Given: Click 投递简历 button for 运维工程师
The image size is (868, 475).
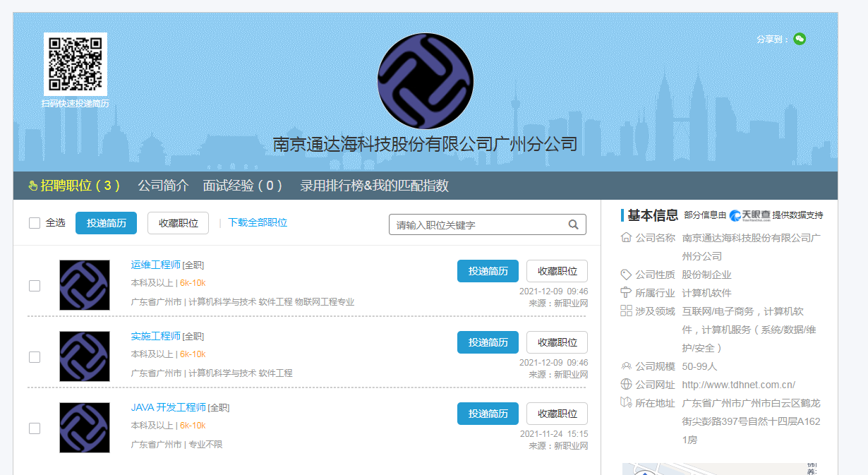Looking at the screenshot, I should [488, 271].
